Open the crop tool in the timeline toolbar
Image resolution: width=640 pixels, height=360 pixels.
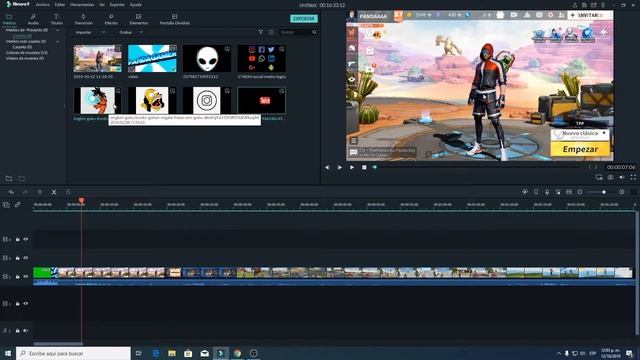(x=68, y=192)
